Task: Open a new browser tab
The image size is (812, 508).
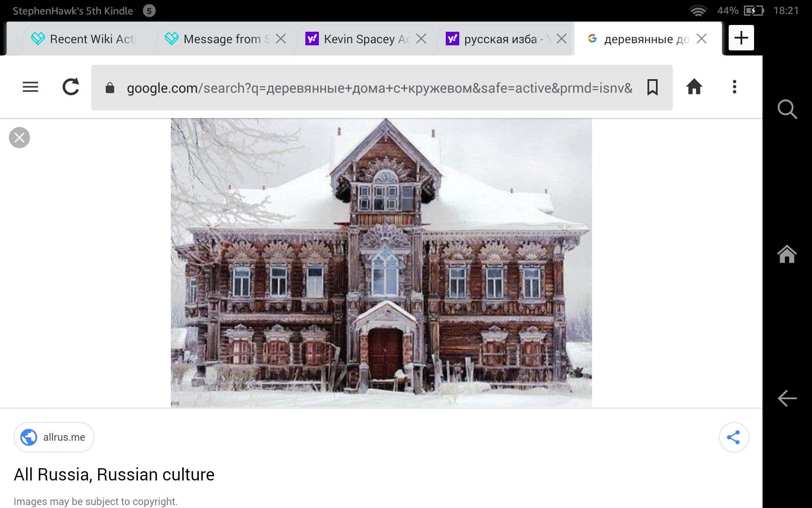Action: click(x=741, y=38)
